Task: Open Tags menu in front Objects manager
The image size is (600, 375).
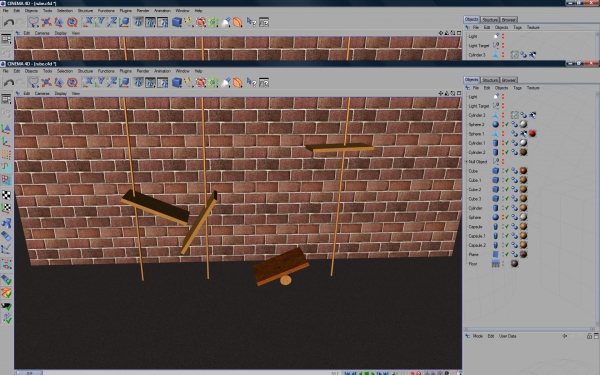Action: (517, 88)
